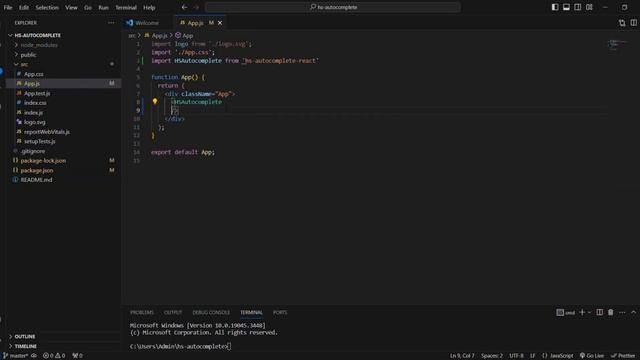
Task: Switch to the PROBLEMS panel tab
Action: click(142, 313)
